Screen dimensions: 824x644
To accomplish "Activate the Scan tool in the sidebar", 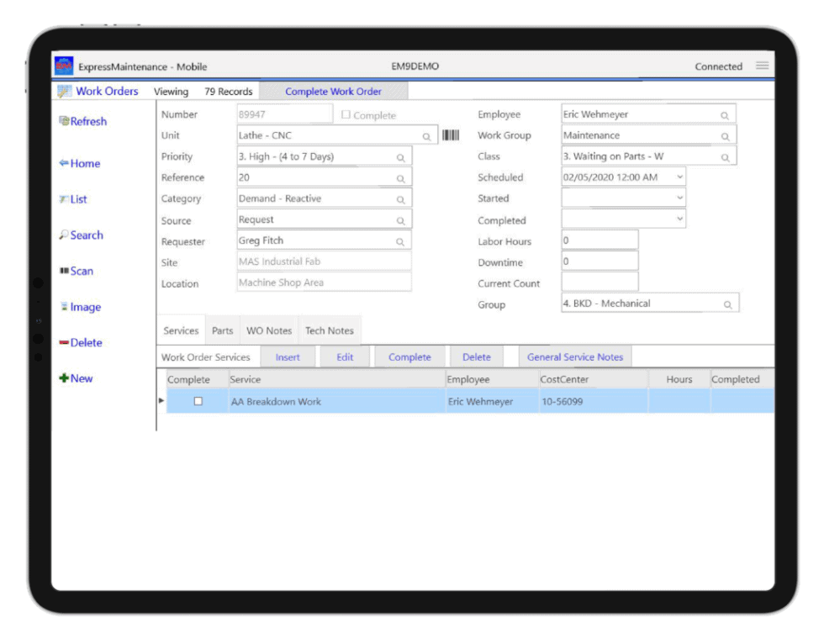I will pos(77,271).
